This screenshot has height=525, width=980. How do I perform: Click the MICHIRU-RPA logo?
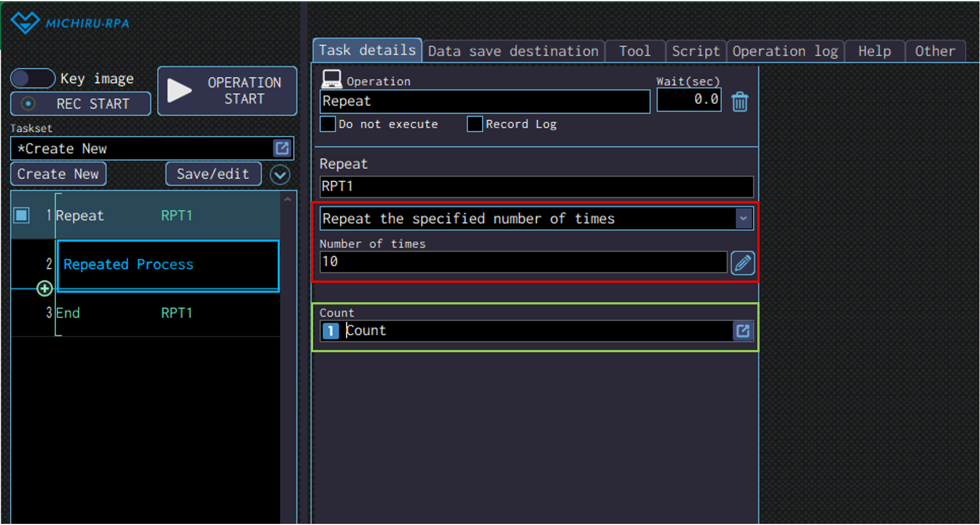[x=70, y=23]
